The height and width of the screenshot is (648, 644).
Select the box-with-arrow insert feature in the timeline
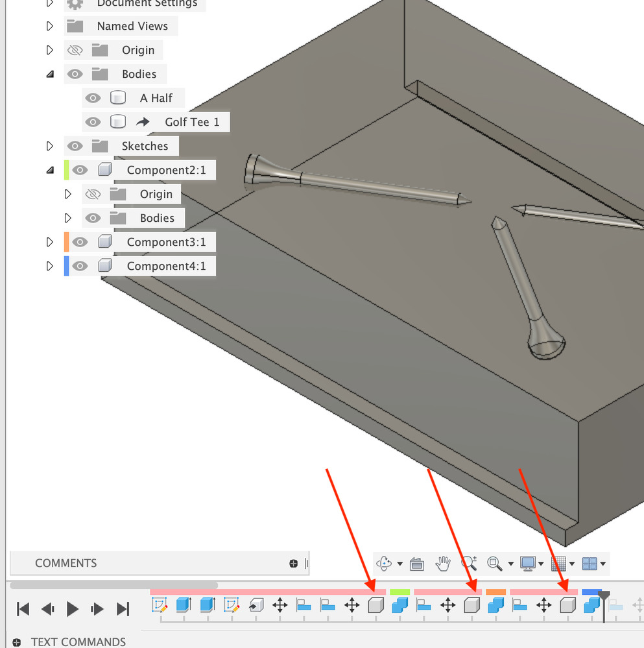click(256, 606)
